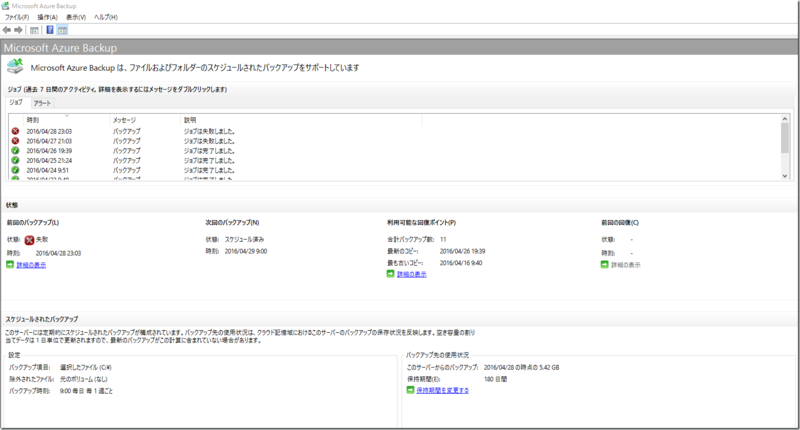Select job row dated 2016/04/27 21:03

pyautogui.click(x=394, y=141)
